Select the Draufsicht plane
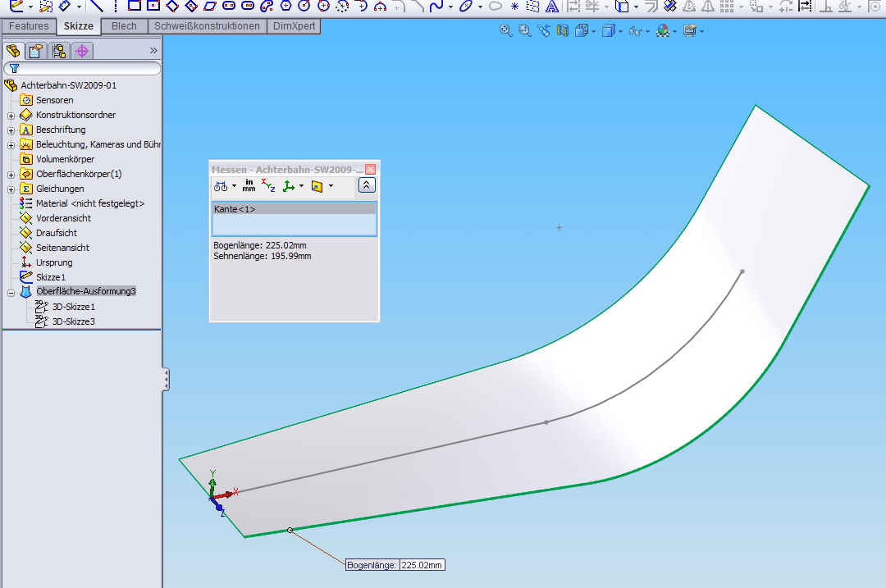The height and width of the screenshot is (588, 886). pos(57,233)
